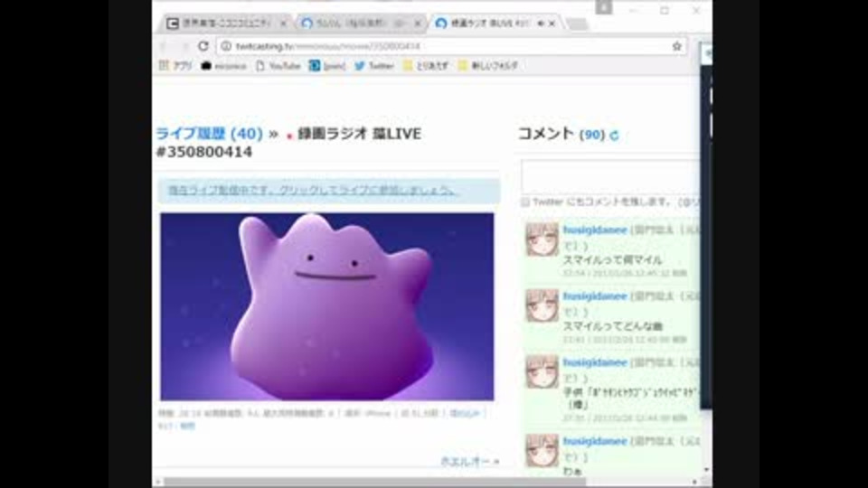Maximize the Chrome window

(665, 10)
